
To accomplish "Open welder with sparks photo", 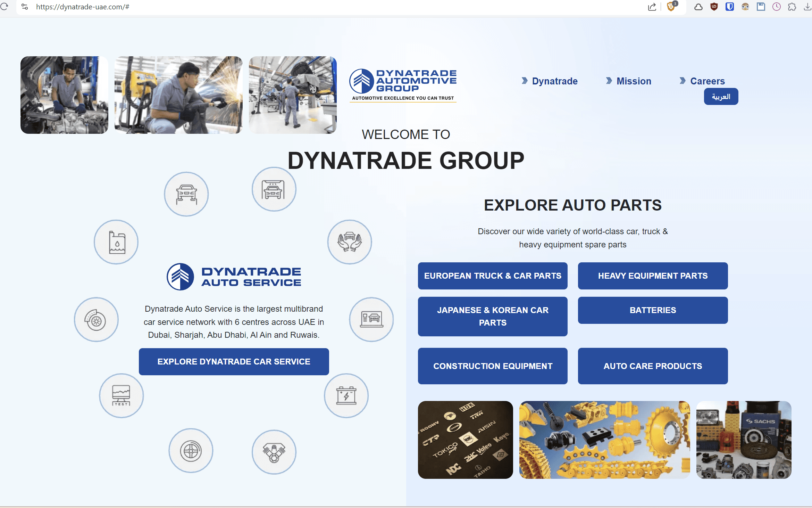I will pyautogui.click(x=178, y=95).
